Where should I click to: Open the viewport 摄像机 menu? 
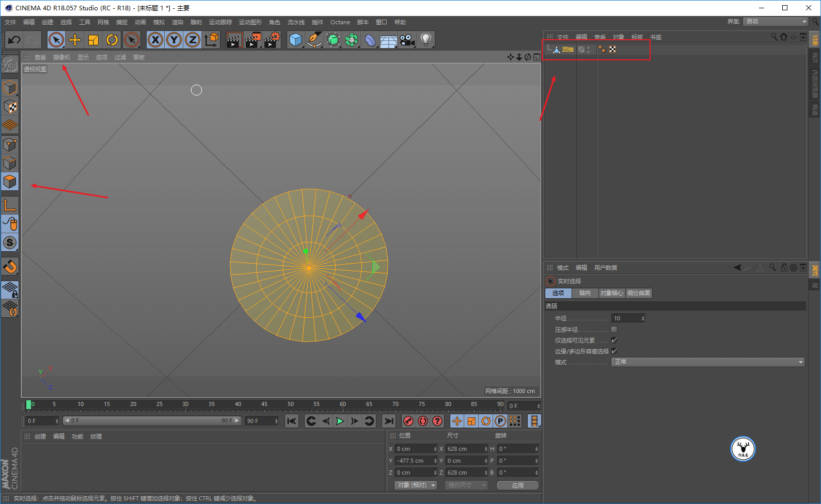point(61,57)
